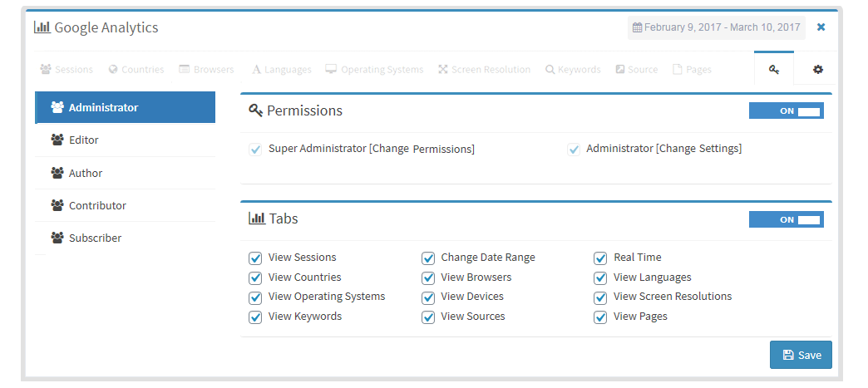
Task: Open the permissions key tab
Action: click(774, 69)
